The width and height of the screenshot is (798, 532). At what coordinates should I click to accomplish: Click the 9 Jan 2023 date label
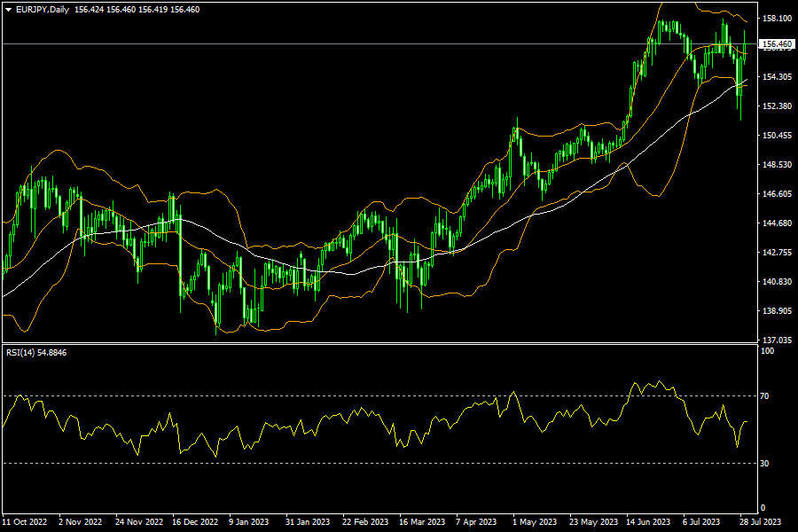(249, 522)
